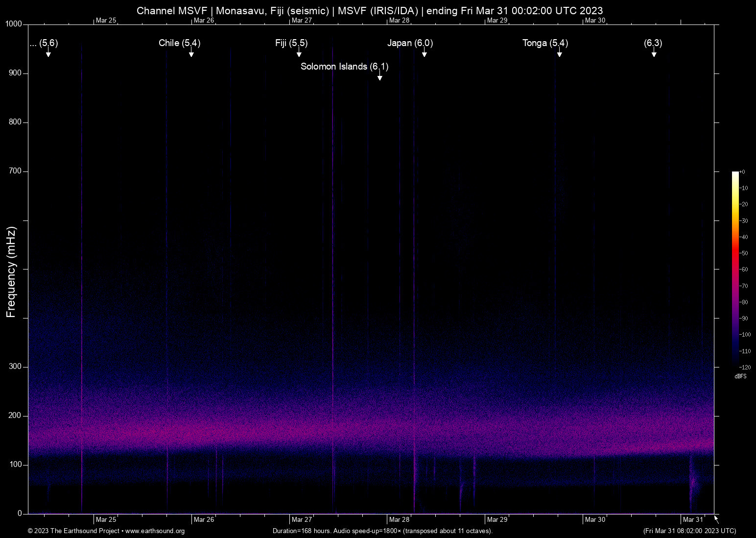Click the Frequency (mHz) axis title
This screenshot has height=538, width=756.
11,272
